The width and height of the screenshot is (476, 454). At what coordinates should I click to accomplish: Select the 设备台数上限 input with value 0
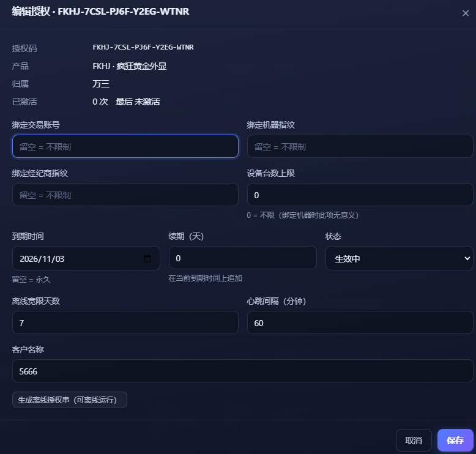coord(360,195)
